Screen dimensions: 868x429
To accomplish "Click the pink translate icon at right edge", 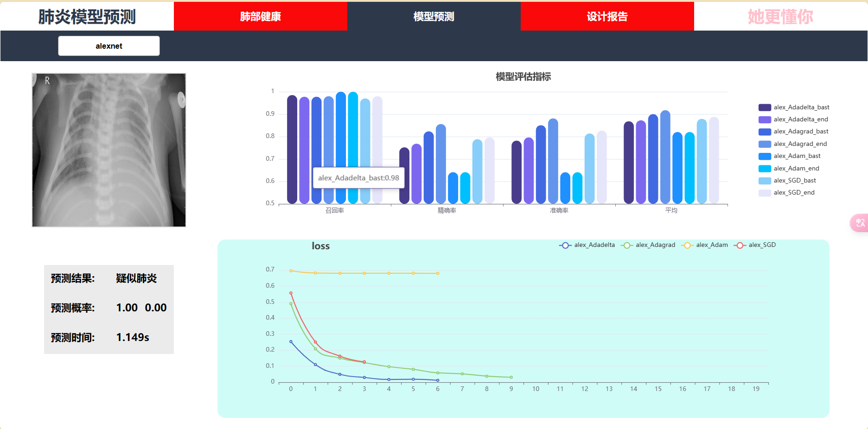I will [x=860, y=223].
